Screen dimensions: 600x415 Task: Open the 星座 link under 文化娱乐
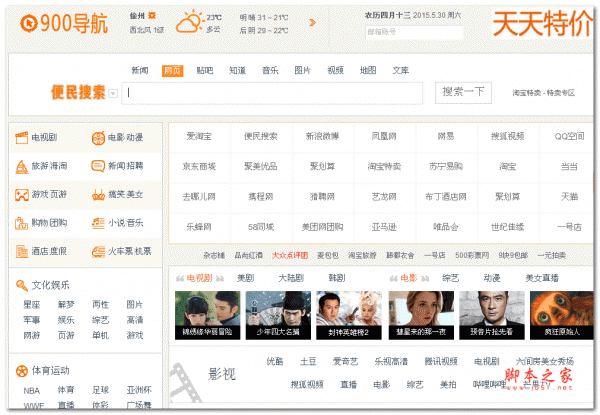[31, 305]
